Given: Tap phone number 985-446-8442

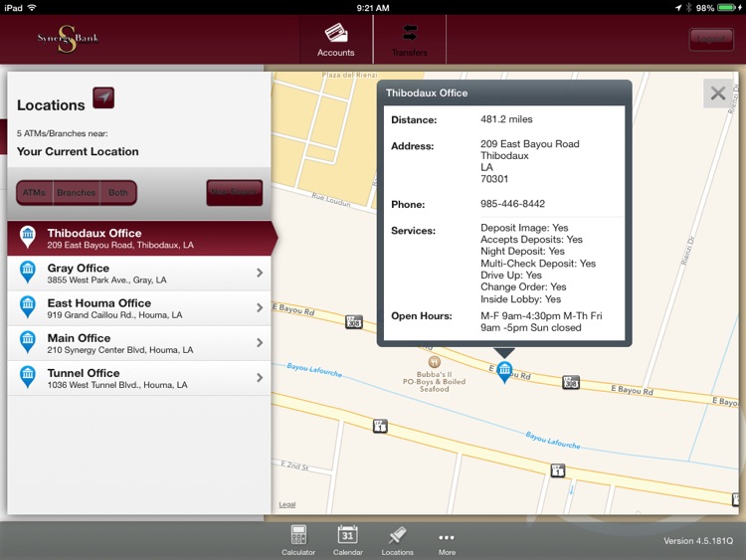Looking at the screenshot, I should click(512, 204).
